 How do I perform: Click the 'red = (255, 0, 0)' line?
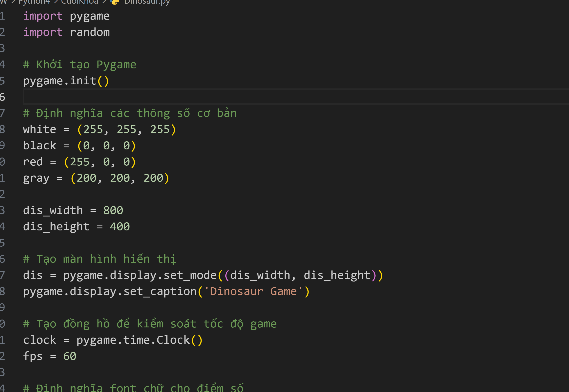(x=79, y=162)
